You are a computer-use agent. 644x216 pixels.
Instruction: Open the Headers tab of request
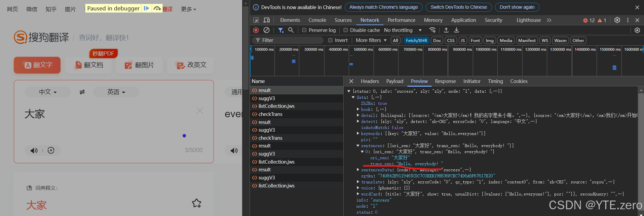tap(370, 81)
